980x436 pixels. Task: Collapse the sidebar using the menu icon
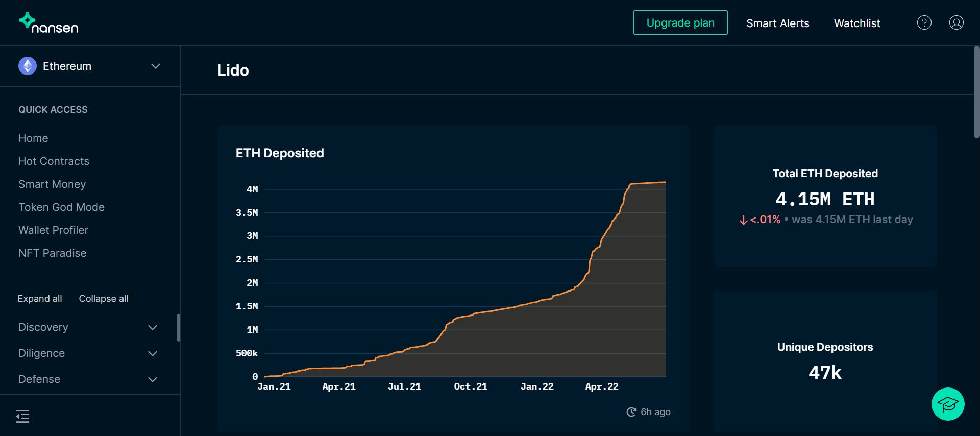point(22,416)
